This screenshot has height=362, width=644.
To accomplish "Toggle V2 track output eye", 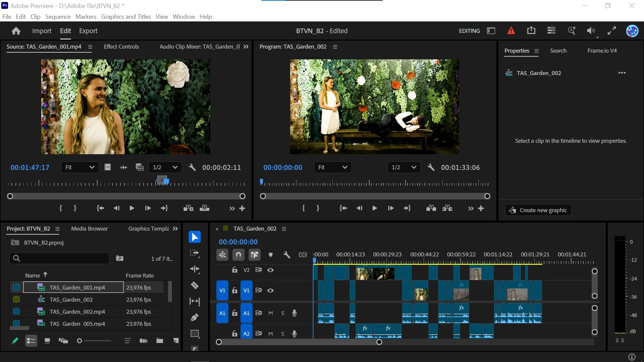I will (x=270, y=270).
